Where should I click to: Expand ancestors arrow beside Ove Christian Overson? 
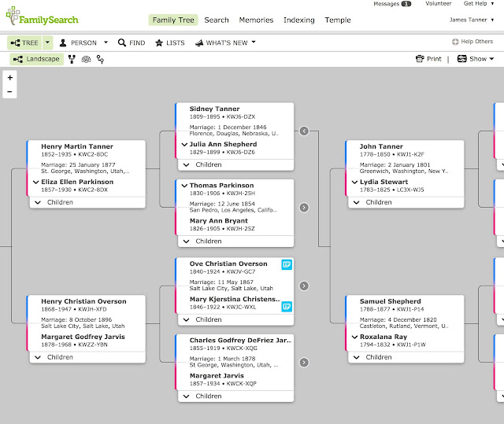click(304, 286)
